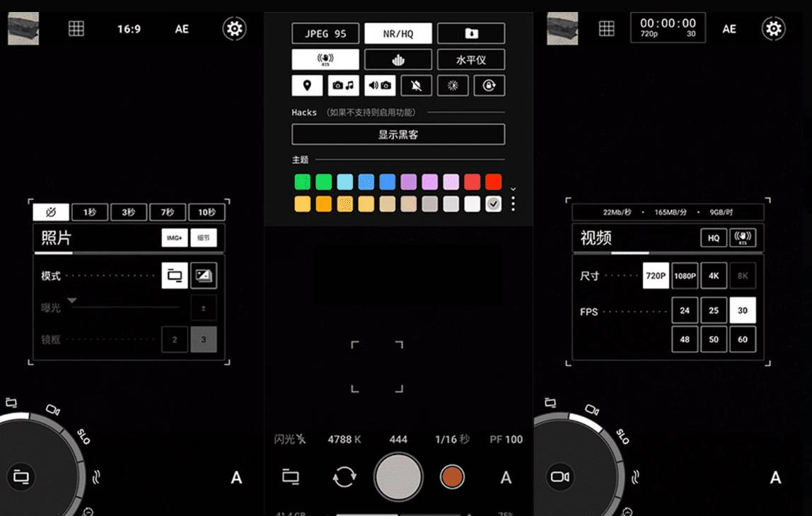812x516 pixels.
Task: Open the settings gear icon
Action: (x=235, y=28)
